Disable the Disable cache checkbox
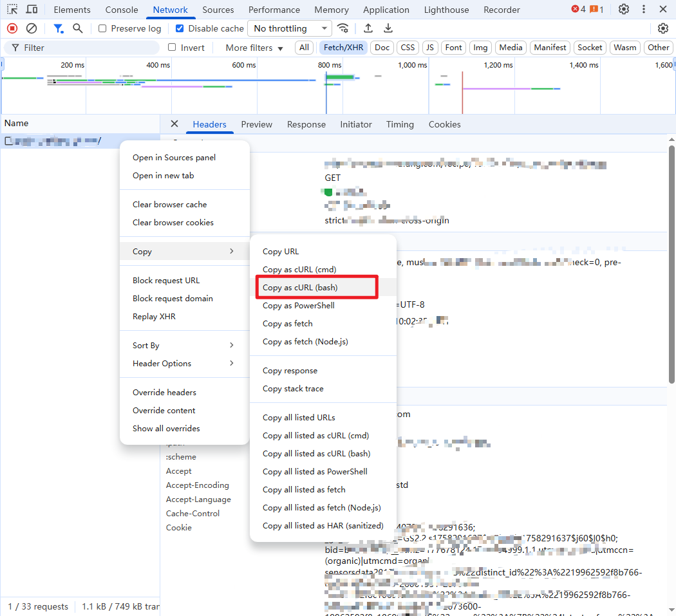This screenshot has width=676, height=616. [179, 28]
